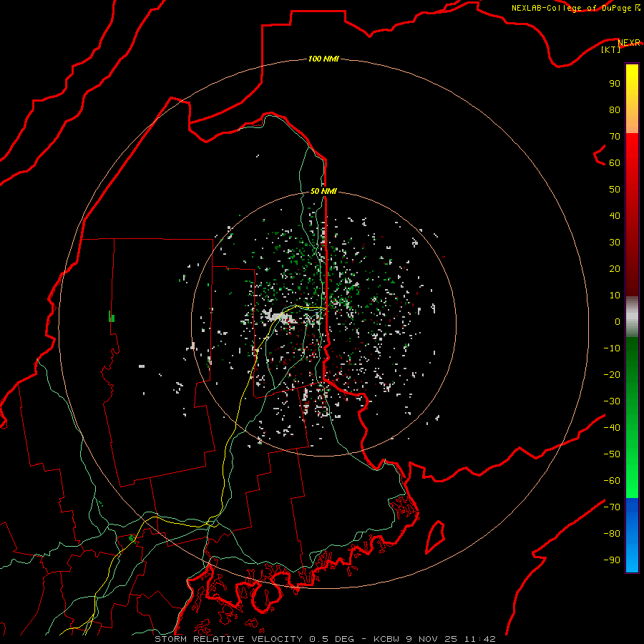
Task: Click the -90 knot value on the scale
Action: (612, 560)
